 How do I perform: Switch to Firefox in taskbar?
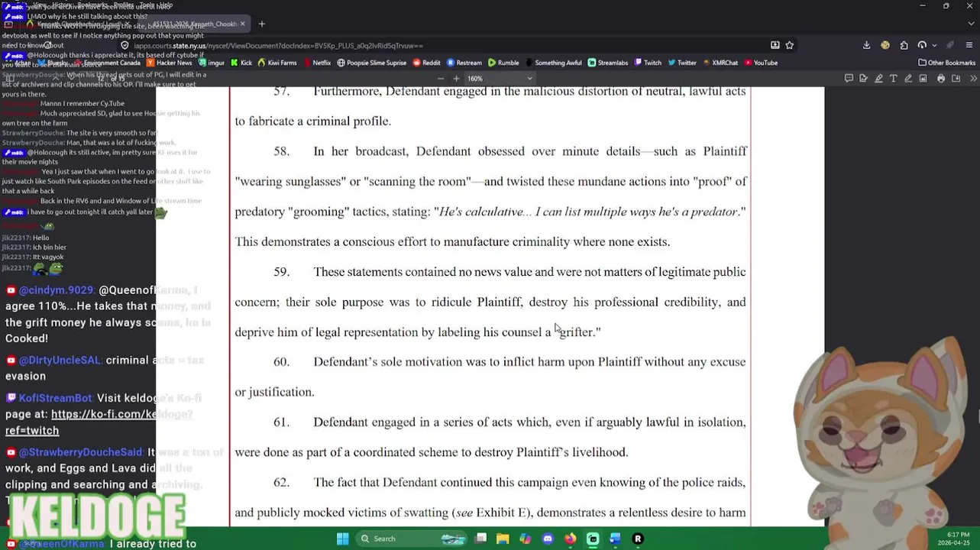click(570, 539)
